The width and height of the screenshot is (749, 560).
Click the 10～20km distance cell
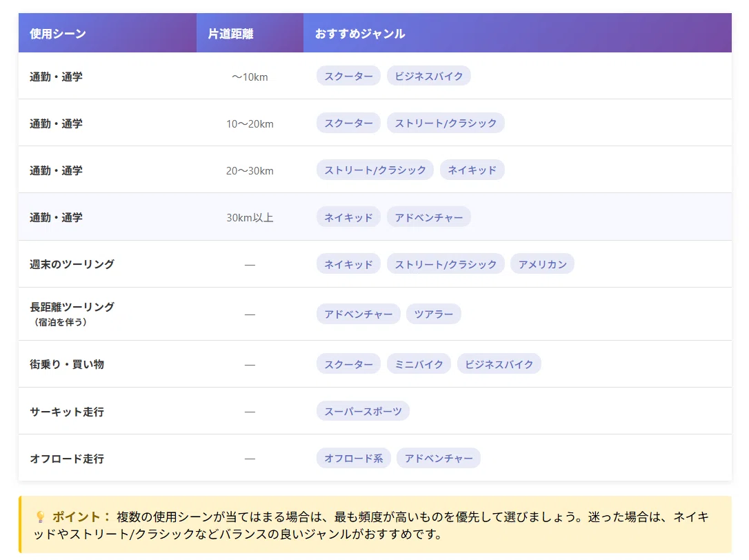click(x=250, y=123)
